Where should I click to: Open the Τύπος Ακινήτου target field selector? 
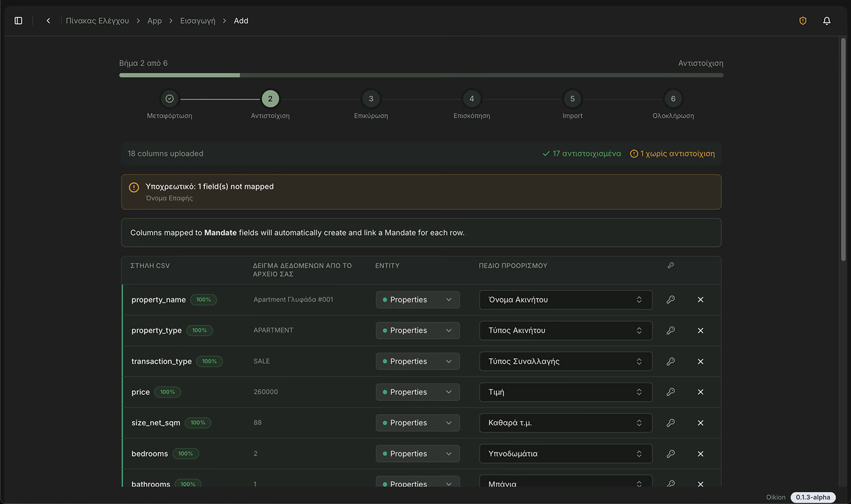(566, 331)
